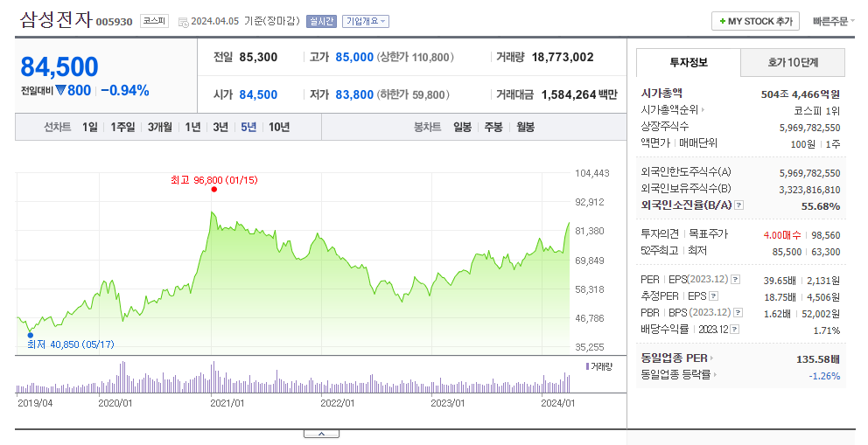Click the 외국인소진율 value 55.68%
This screenshot has width=868, height=445.
coord(821,206)
